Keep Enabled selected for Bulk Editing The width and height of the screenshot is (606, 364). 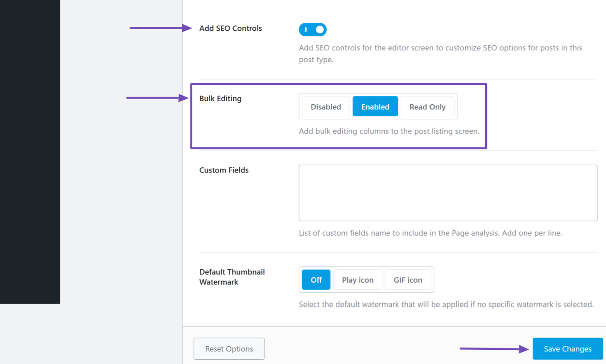pos(375,106)
